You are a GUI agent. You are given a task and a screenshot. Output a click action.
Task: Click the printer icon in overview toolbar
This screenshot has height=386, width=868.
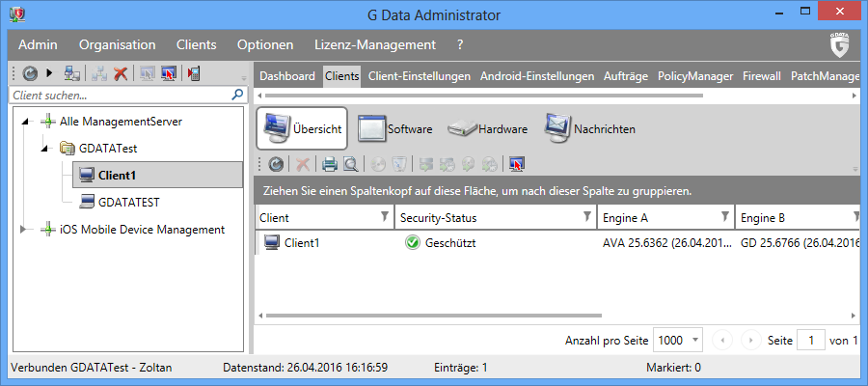[330, 164]
